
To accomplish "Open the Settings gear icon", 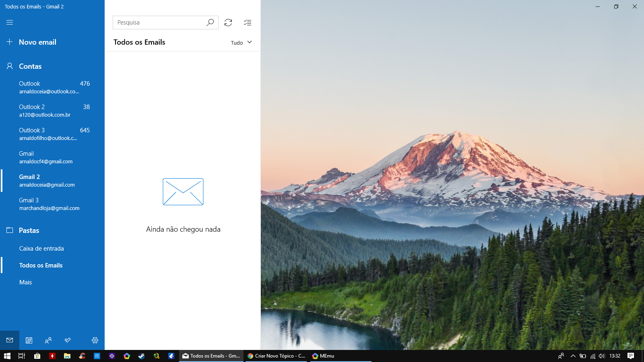I will [x=95, y=340].
